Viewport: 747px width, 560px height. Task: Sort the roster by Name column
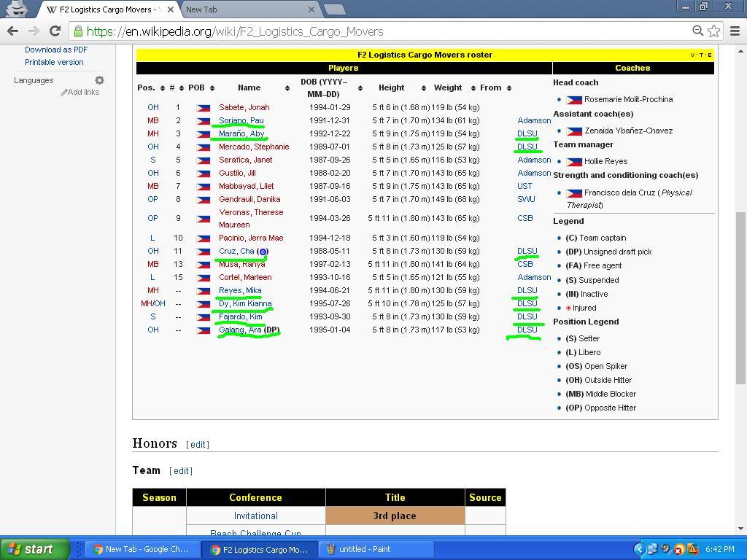click(x=287, y=88)
